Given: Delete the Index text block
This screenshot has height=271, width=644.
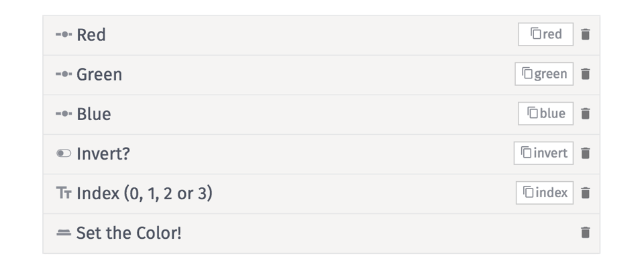Looking at the screenshot, I should pyautogui.click(x=586, y=193).
